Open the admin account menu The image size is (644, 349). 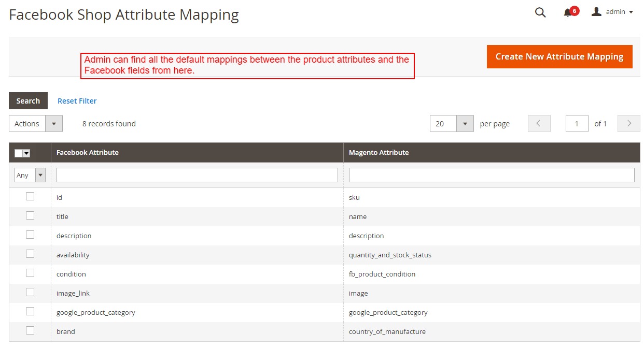tap(612, 12)
